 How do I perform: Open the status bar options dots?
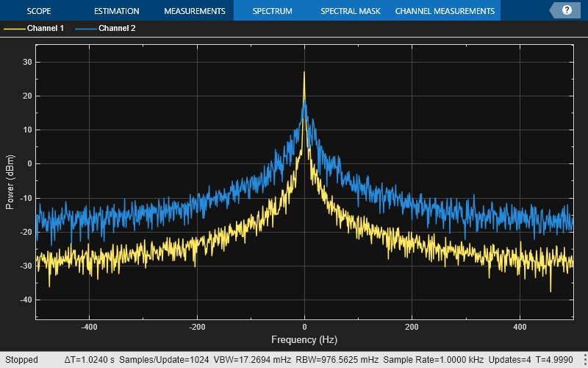pos(585,359)
